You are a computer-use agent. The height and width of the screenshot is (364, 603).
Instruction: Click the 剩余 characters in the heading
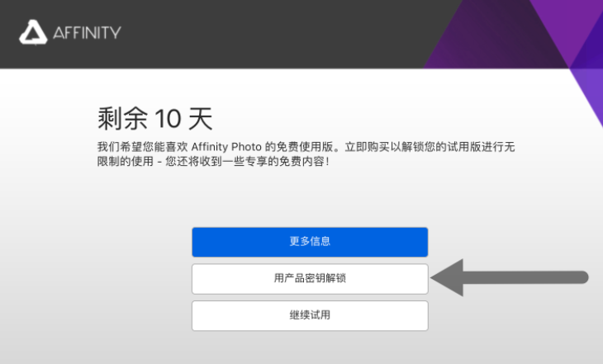(123, 118)
